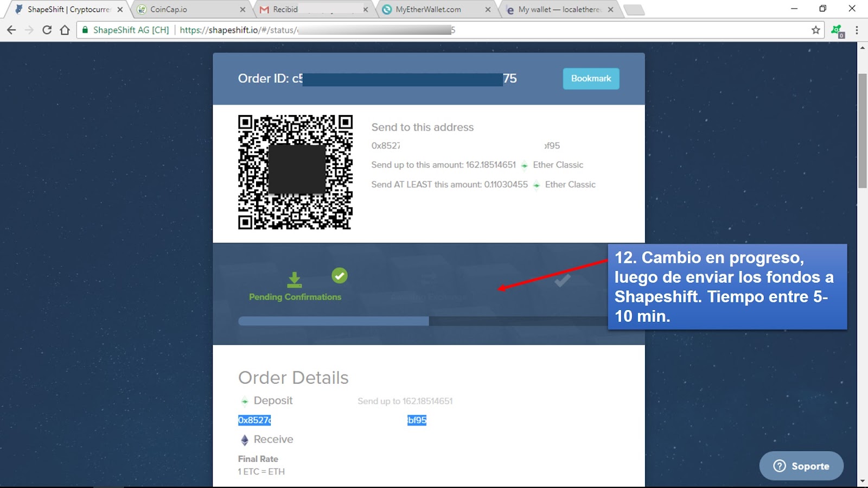Click the Order Details heading
The image size is (868, 488).
pos(293,378)
